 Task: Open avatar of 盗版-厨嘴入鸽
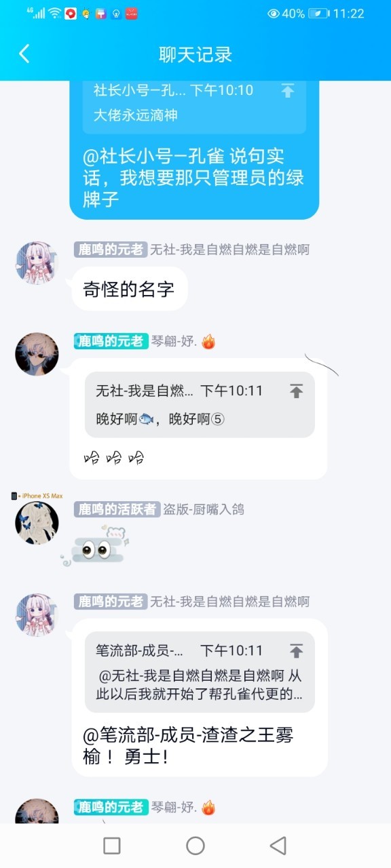click(37, 523)
